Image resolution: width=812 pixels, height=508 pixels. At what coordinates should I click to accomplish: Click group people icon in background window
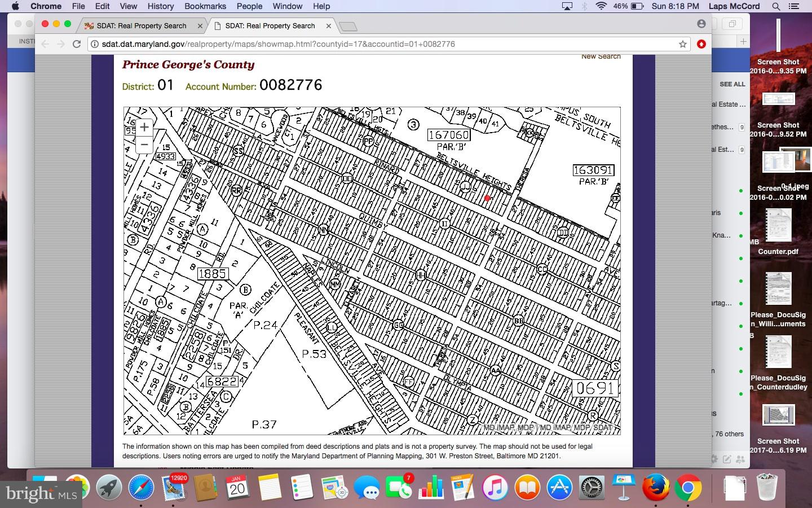coord(739,459)
